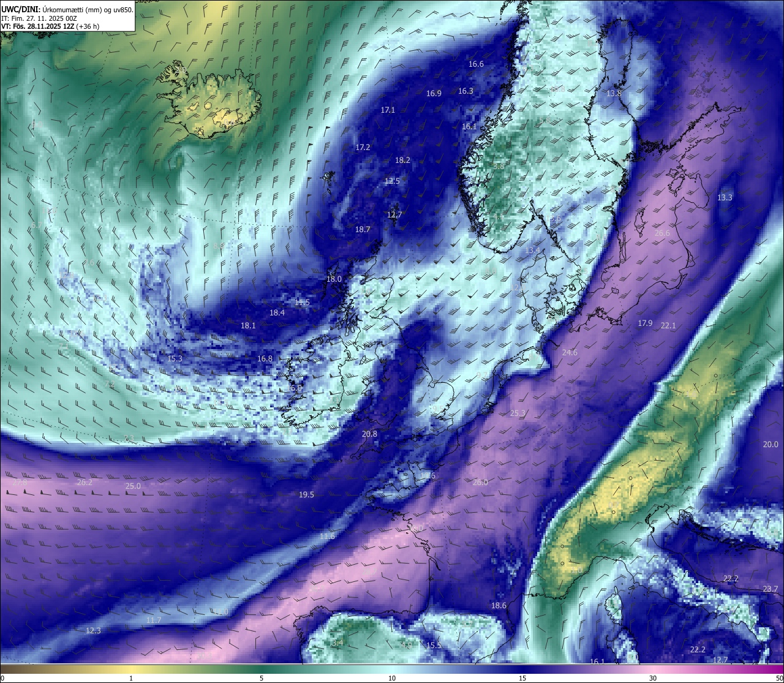784x683 pixels.
Task: Click the map value 16.9
Action: (x=434, y=93)
